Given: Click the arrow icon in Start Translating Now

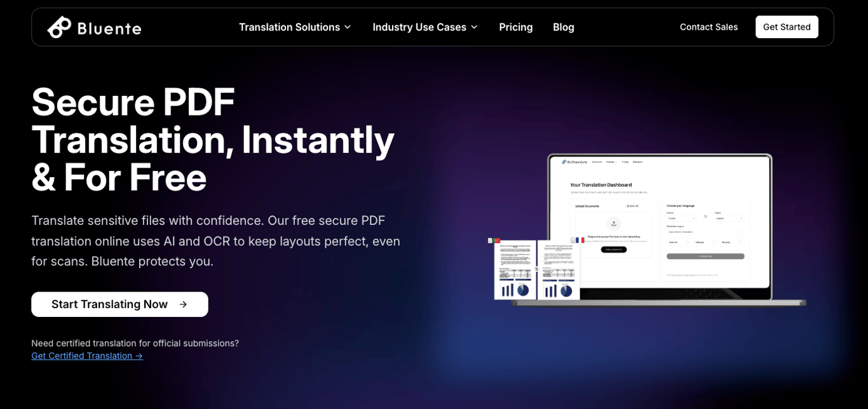Looking at the screenshot, I should coord(183,304).
